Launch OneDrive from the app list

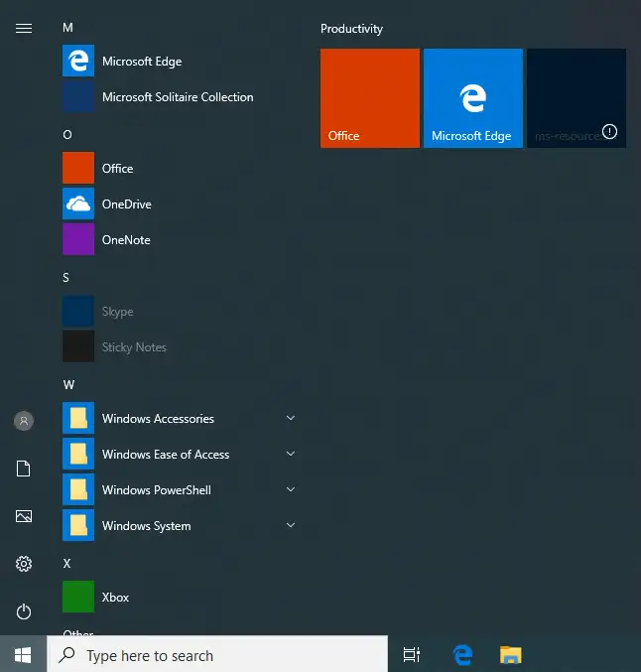(x=180, y=204)
